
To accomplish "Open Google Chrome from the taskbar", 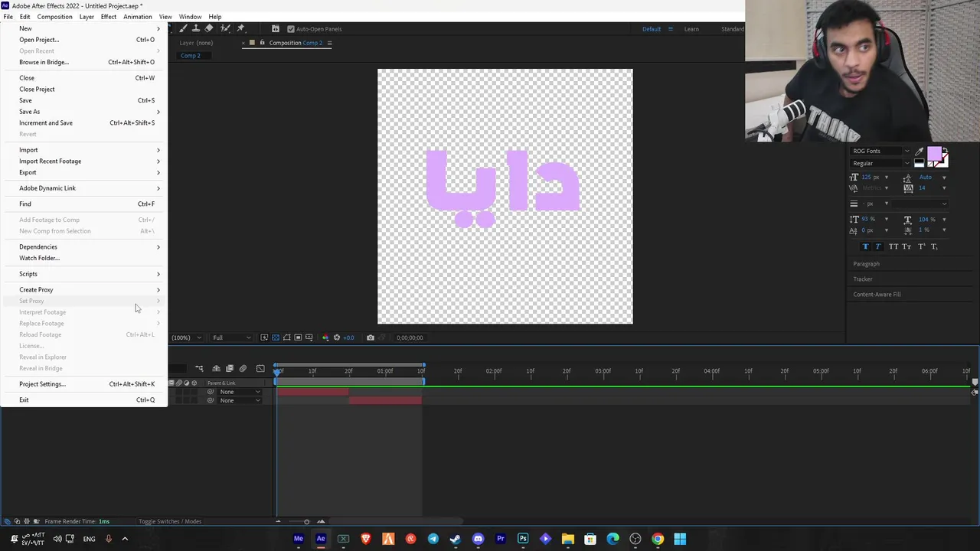I will pyautogui.click(x=658, y=539).
